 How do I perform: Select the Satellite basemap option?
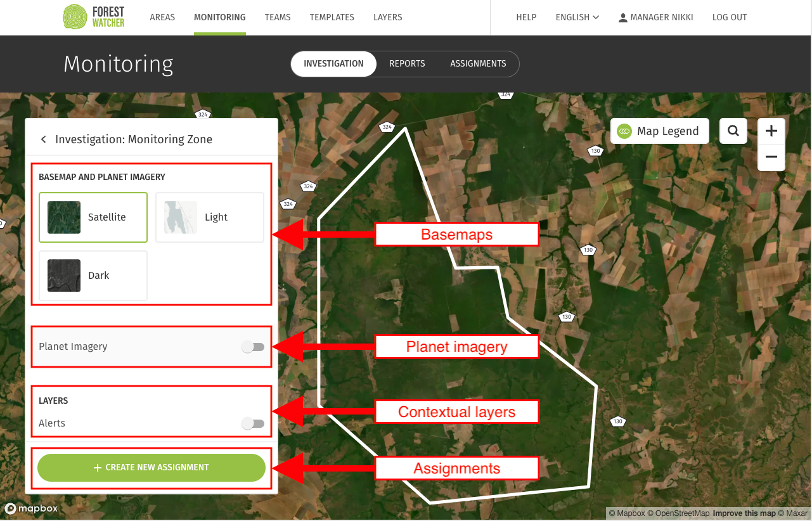coord(93,217)
